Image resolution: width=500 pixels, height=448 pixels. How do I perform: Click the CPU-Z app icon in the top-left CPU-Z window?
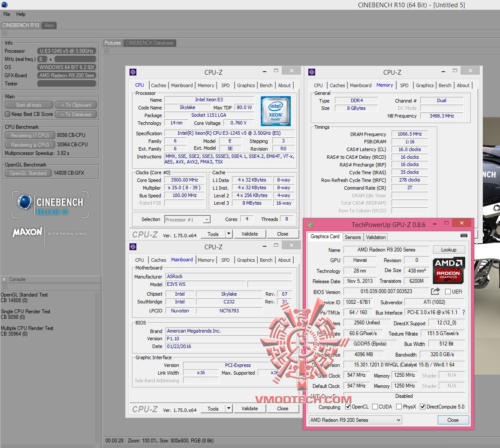pos(133,72)
